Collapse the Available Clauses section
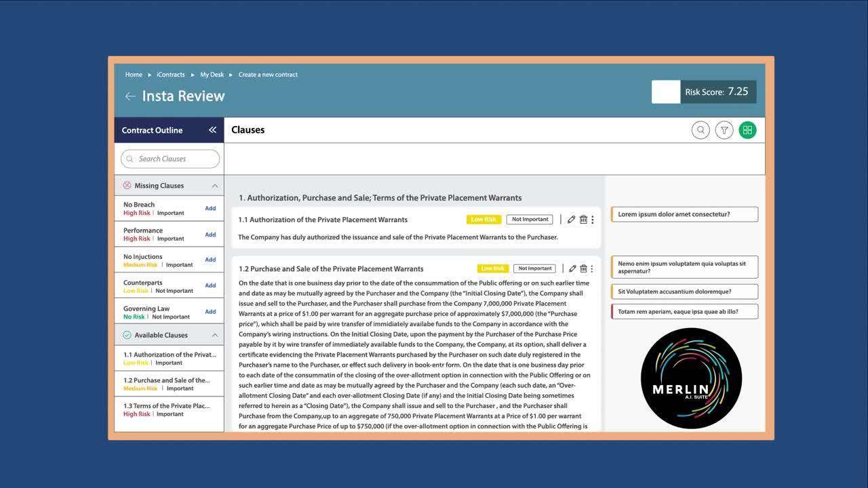Image resolution: width=868 pixels, height=488 pixels. [215, 335]
